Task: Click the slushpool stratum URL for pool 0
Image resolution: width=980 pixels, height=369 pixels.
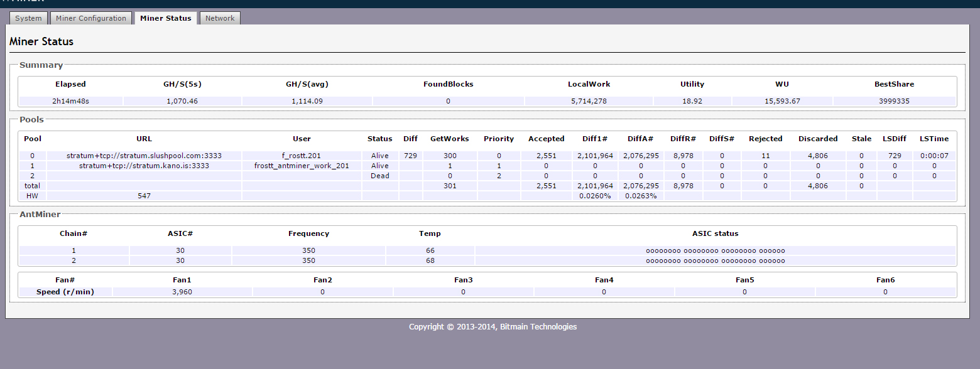Action: click(x=144, y=156)
